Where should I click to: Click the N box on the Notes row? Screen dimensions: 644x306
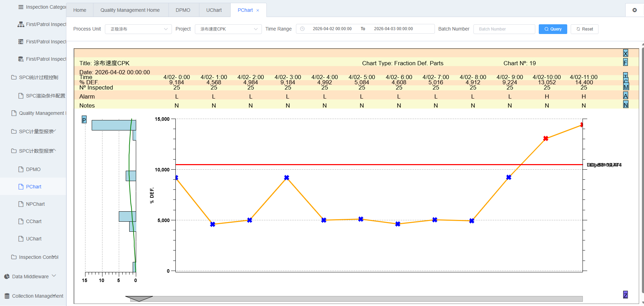coord(626,105)
